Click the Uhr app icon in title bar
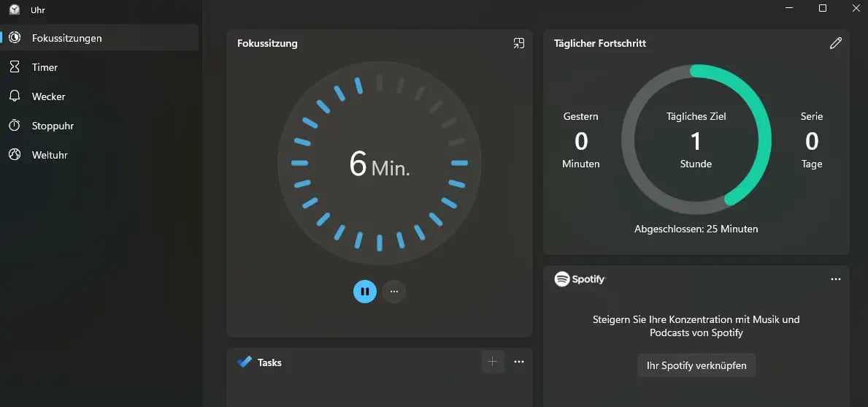This screenshot has height=407, width=868. coord(15,9)
